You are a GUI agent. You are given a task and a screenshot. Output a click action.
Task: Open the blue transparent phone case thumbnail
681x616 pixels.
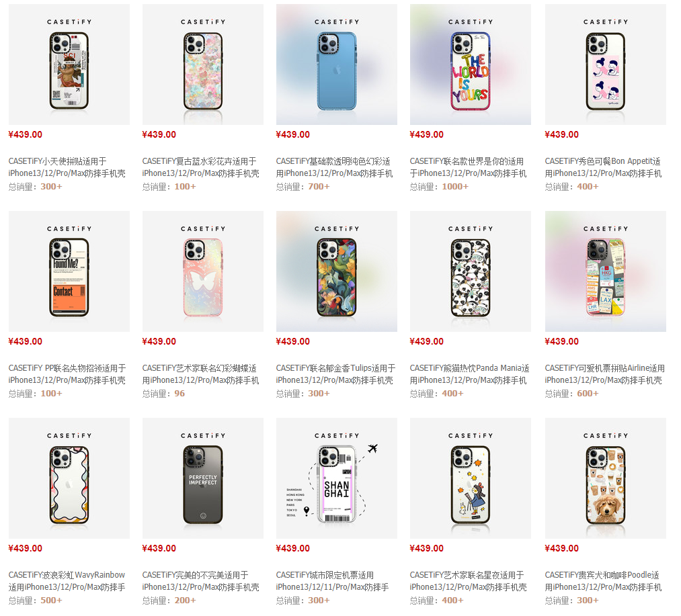coord(337,64)
